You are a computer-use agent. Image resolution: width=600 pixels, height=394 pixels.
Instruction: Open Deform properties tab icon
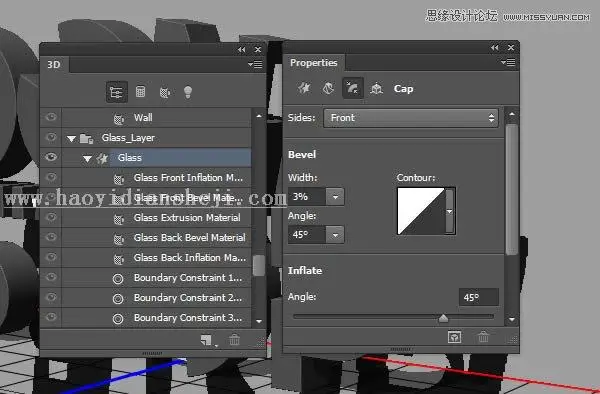[328, 88]
